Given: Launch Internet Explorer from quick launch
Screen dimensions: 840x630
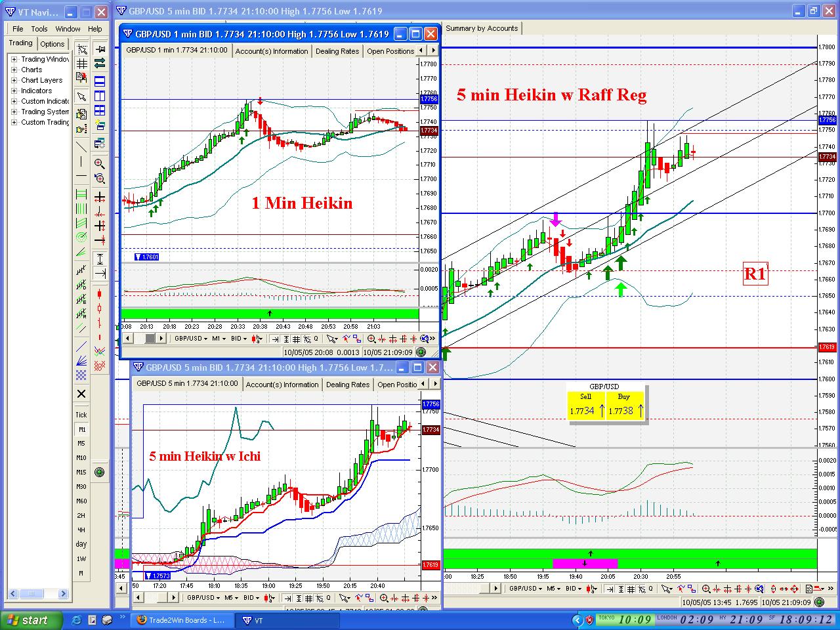Looking at the screenshot, I should pyautogui.click(x=76, y=620).
